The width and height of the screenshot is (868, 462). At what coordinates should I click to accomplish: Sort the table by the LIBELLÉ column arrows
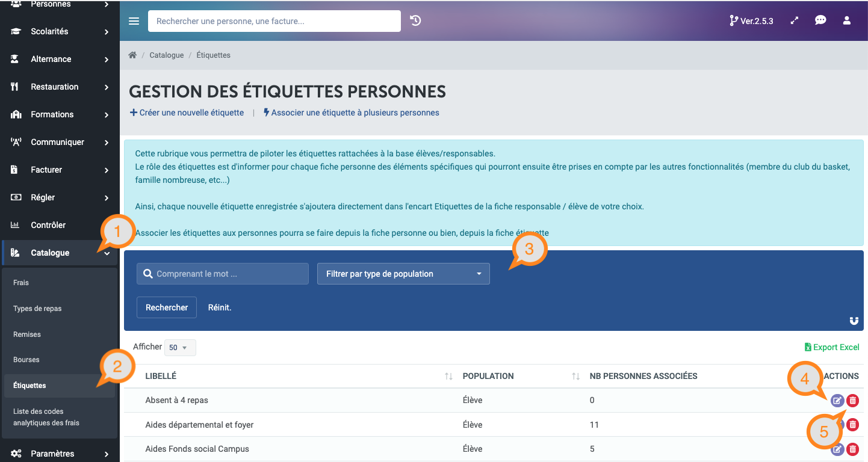448,376
